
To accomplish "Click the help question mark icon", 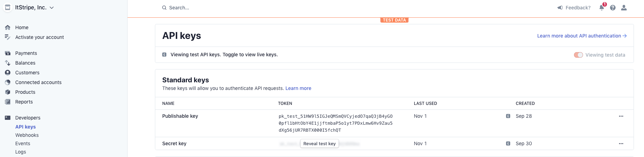I will pyautogui.click(x=613, y=8).
